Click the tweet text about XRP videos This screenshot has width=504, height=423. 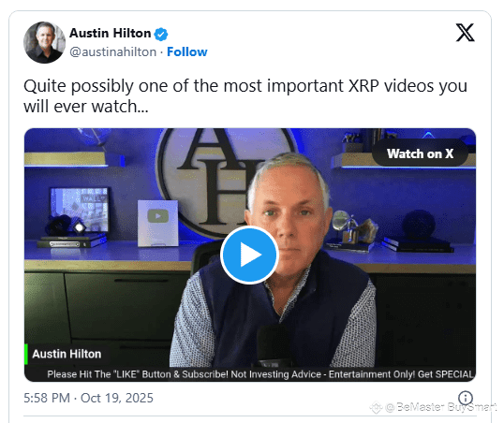[x=245, y=95]
